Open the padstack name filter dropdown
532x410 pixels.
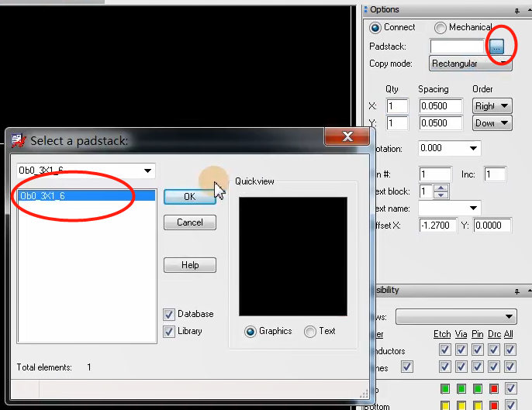coord(147,171)
